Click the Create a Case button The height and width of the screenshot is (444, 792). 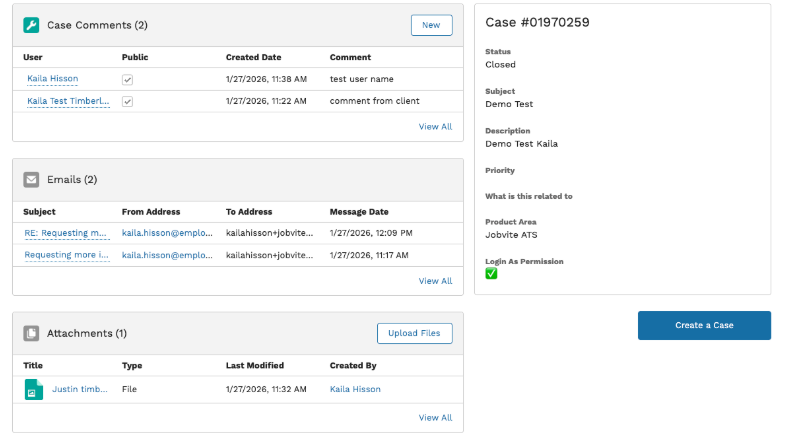tap(704, 325)
